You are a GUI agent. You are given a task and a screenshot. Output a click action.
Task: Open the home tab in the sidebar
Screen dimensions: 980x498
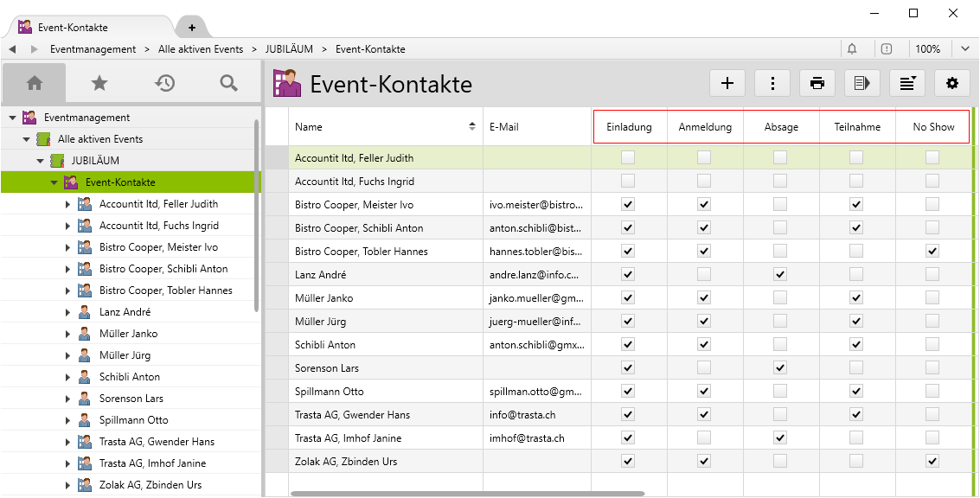click(35, 83)
